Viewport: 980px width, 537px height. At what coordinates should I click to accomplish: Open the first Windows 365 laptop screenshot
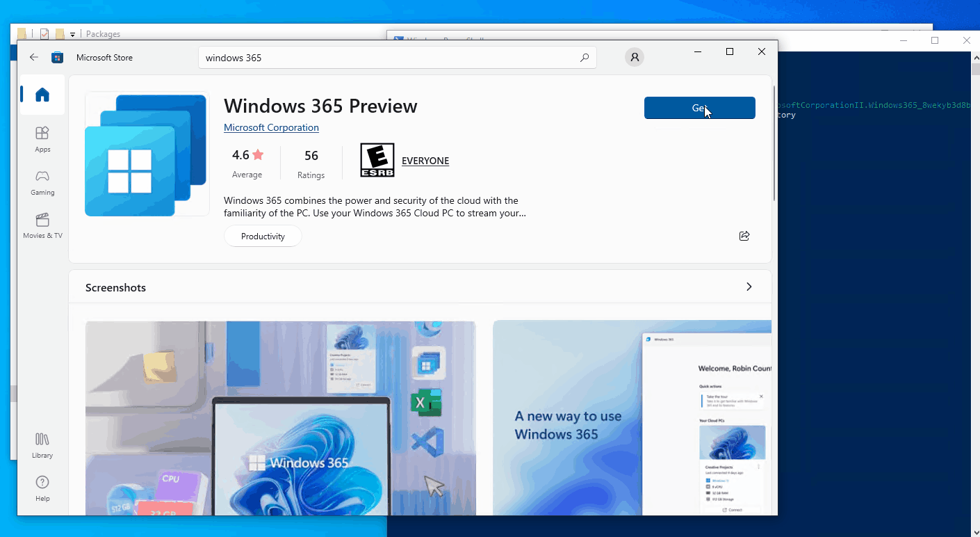tap(281, 417)
